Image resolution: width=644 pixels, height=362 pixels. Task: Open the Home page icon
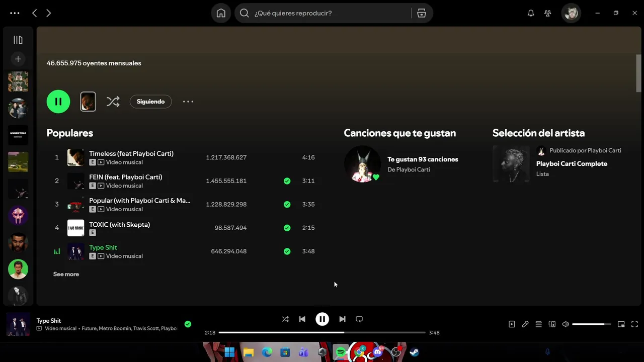[221, 13]
